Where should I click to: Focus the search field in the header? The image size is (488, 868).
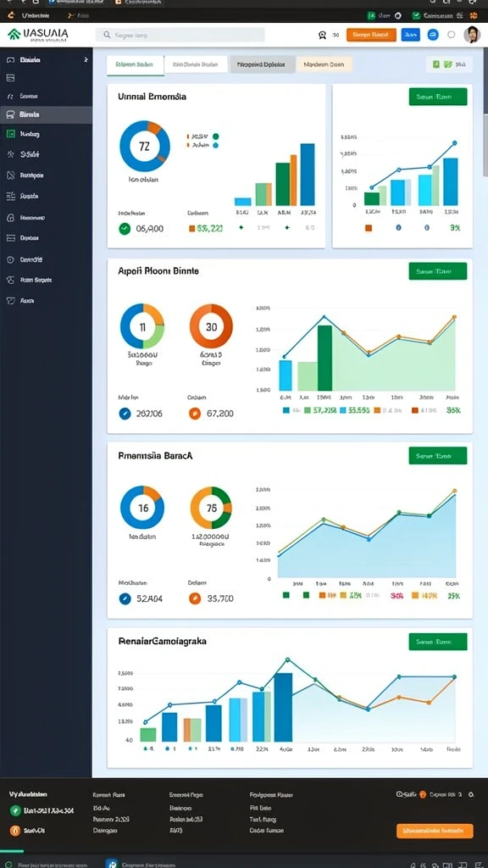(180, 35)
